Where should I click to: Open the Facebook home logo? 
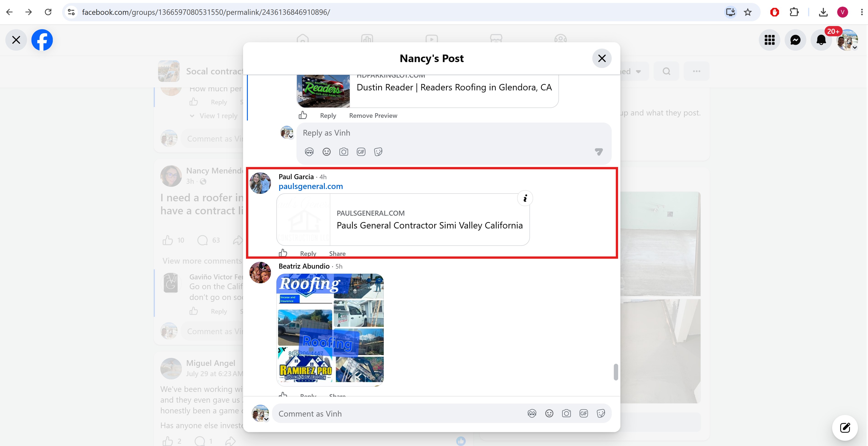[x=42, y=40]
